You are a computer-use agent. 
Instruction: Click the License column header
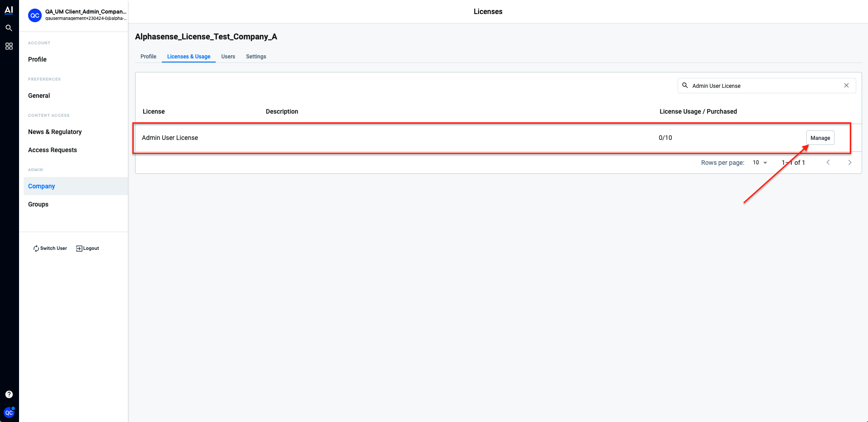click(x=154, y=111)
